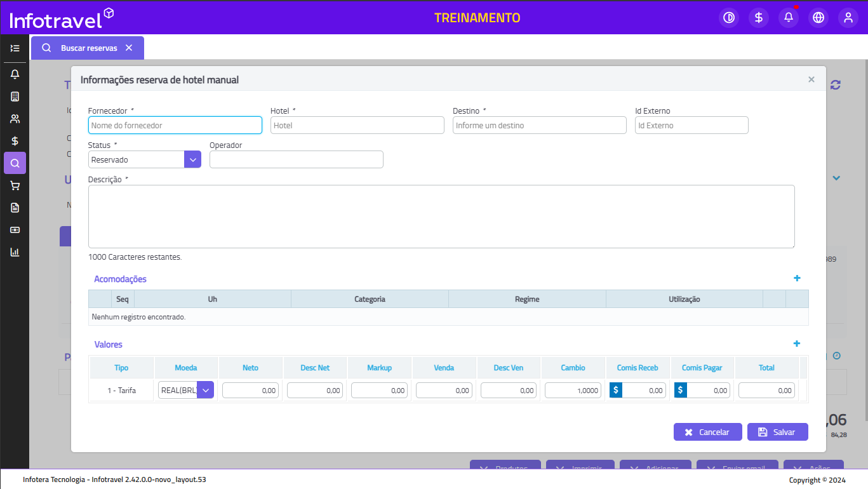Toggle the sidebar menu list icon
Viewport: 868px width, 489px height.
15,48
